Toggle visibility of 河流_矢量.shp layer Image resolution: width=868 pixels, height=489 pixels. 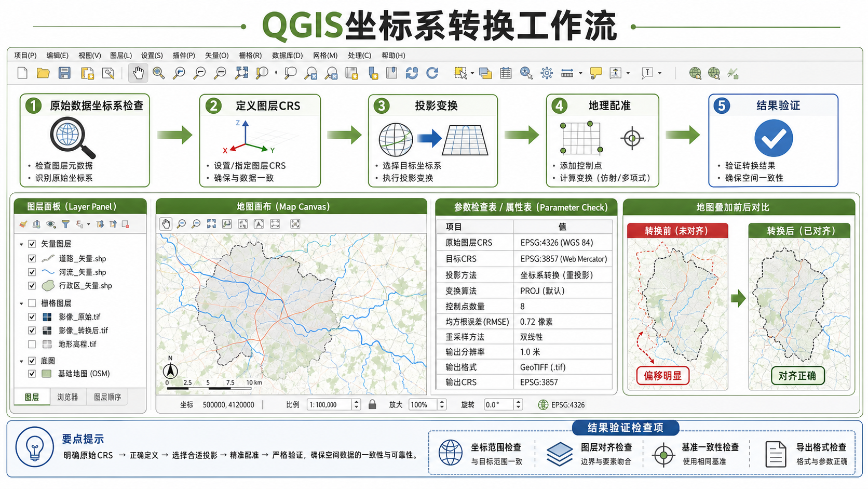pos(32,272)
